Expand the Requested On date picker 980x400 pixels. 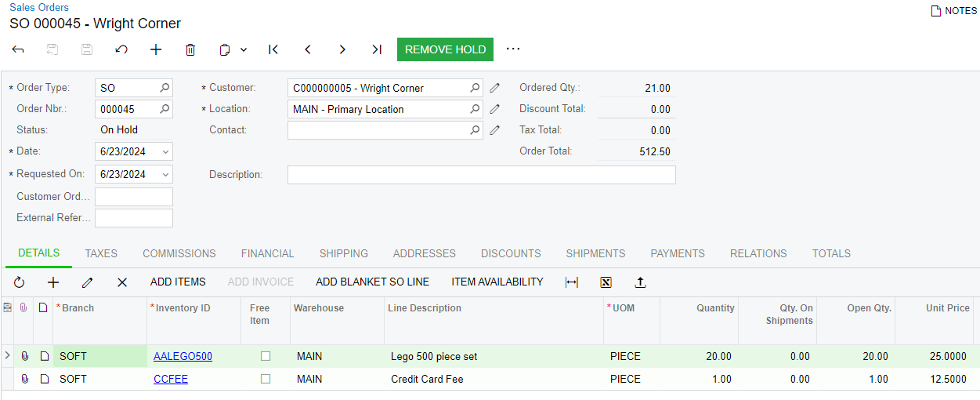(165, 174)
